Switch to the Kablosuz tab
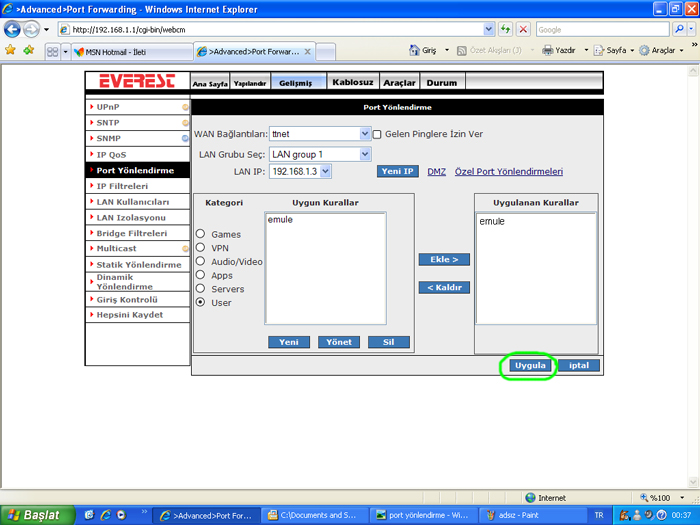Screen dimensions: 700x525 (353, 82)
